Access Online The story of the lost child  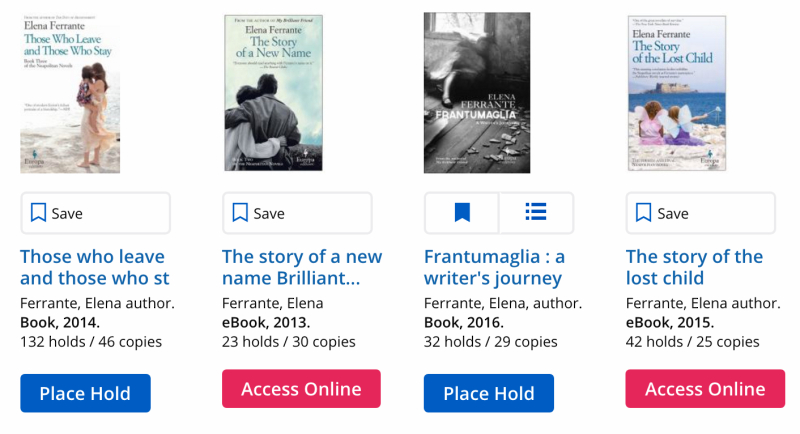[x=705, y=389]
